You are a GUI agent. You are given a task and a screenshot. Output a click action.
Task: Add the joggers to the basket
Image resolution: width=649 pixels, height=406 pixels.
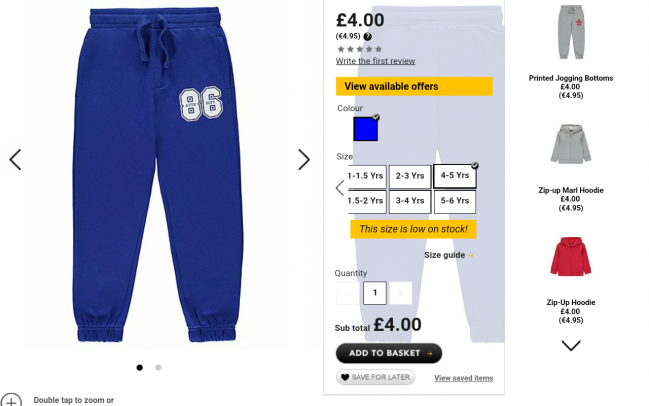point(389,353)
